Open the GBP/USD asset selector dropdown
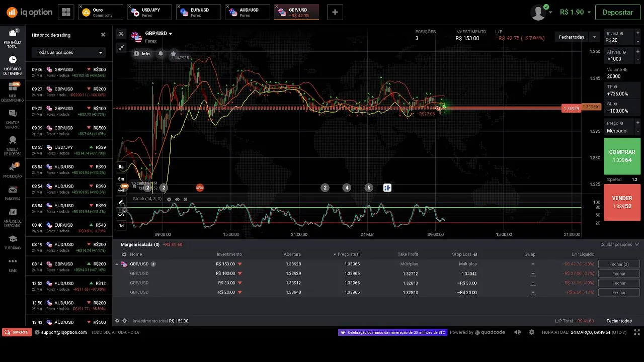644x362 pixels. tap(158, 34)
